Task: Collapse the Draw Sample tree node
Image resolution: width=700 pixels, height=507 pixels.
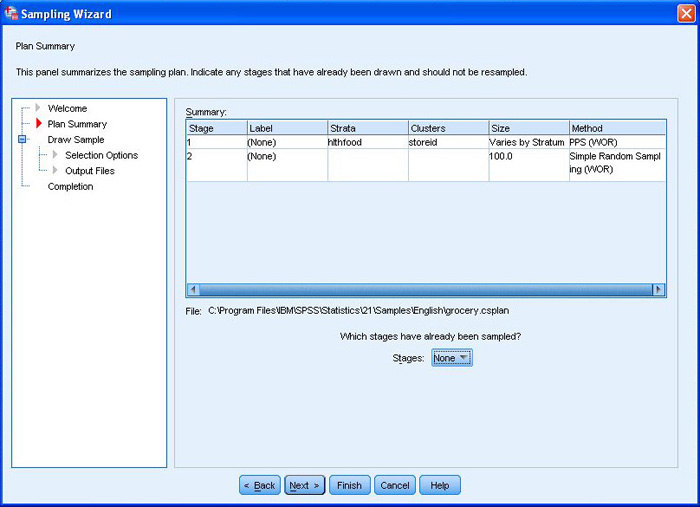Action: (x=22, y=140)
